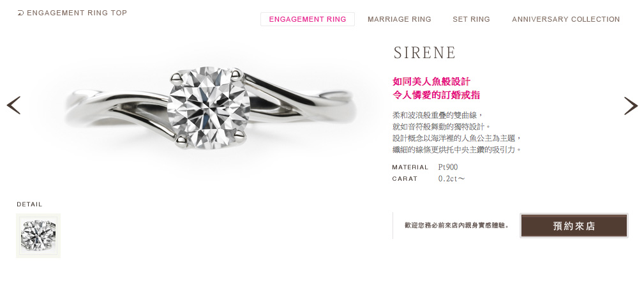
Task: Go to ANNIVERSARY COLLECTION tab
Action: tap(565, 19)
